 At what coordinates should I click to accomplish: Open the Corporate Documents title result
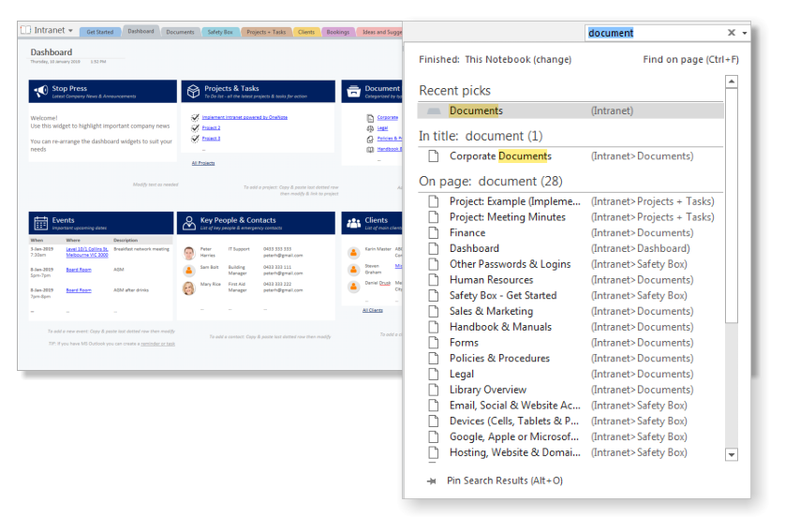tap(570, 156)
